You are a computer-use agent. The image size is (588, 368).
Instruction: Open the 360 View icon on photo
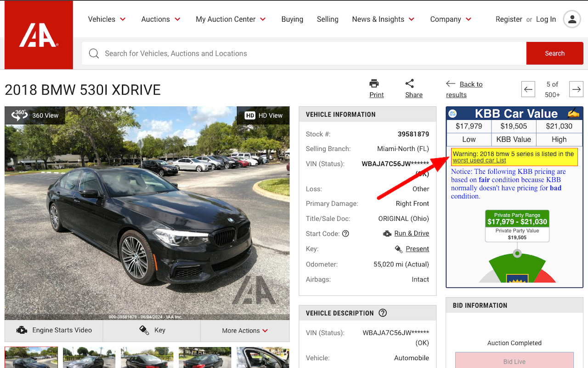click(20, 115)
